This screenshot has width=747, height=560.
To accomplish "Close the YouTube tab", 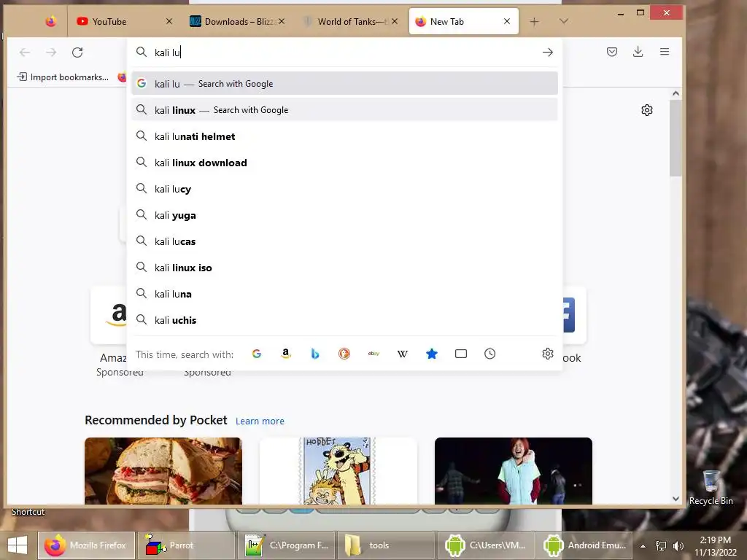I will (x=169, y=21).
